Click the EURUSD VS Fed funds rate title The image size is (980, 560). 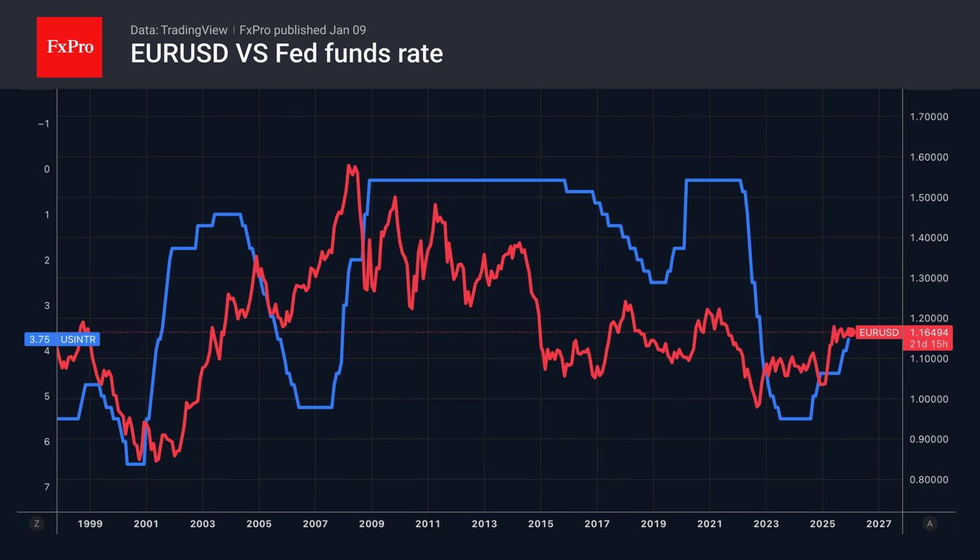[x=287, y=53]
